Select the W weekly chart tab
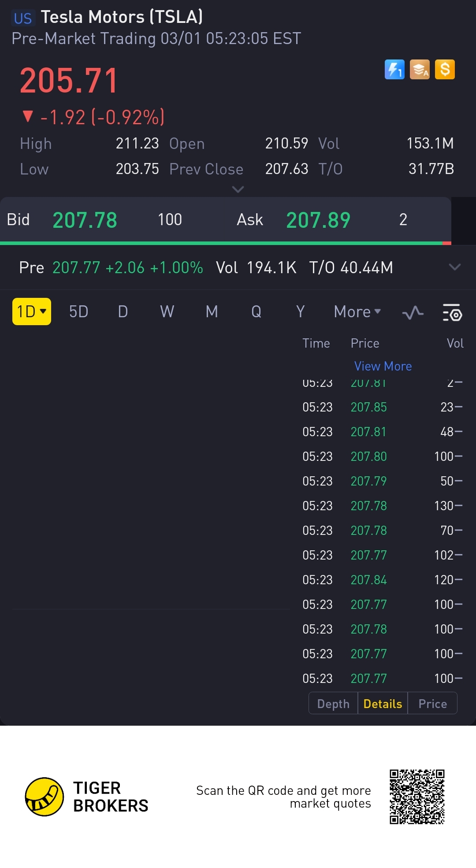The height and width of the screenshot is (868, 476). 167,312
